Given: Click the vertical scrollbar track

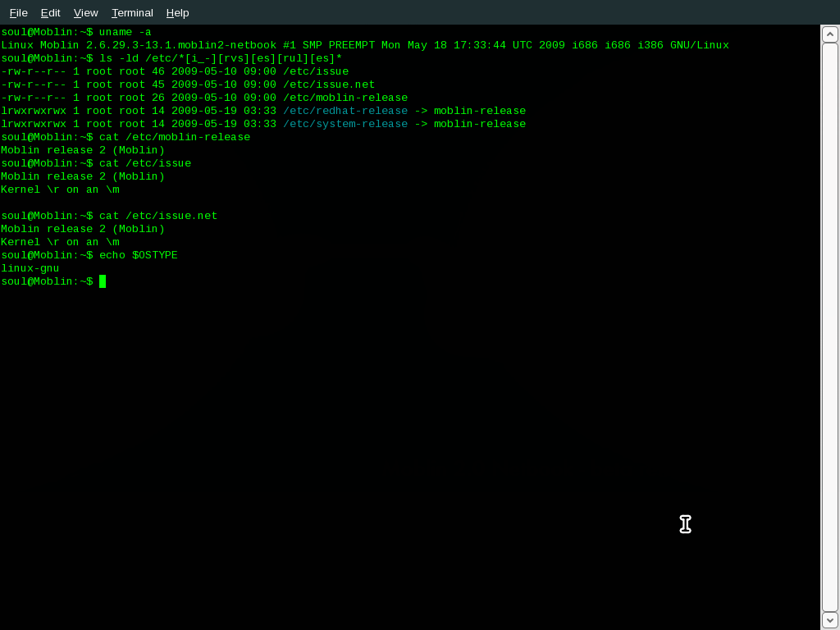Looking at the screenshot, I should point(830,326).
